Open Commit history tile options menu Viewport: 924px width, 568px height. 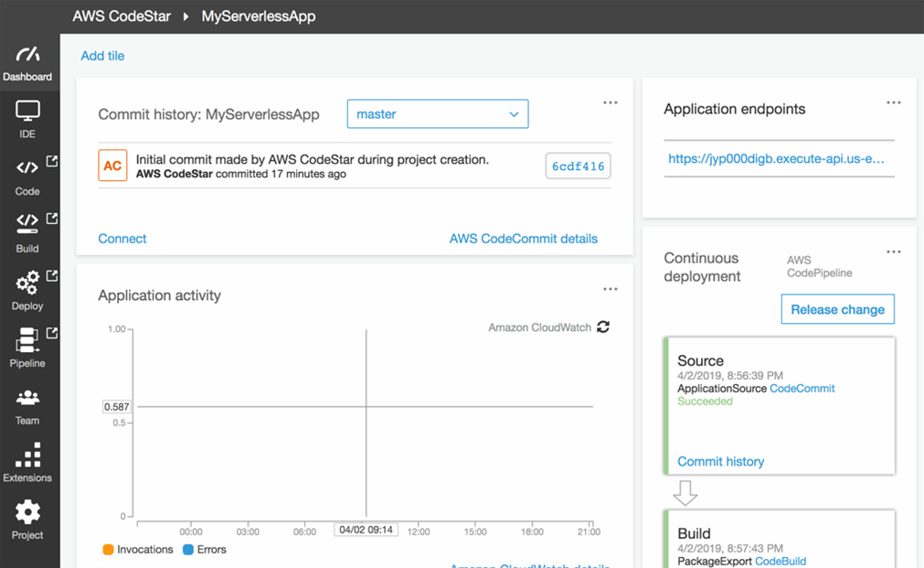[x=611, y=102]
